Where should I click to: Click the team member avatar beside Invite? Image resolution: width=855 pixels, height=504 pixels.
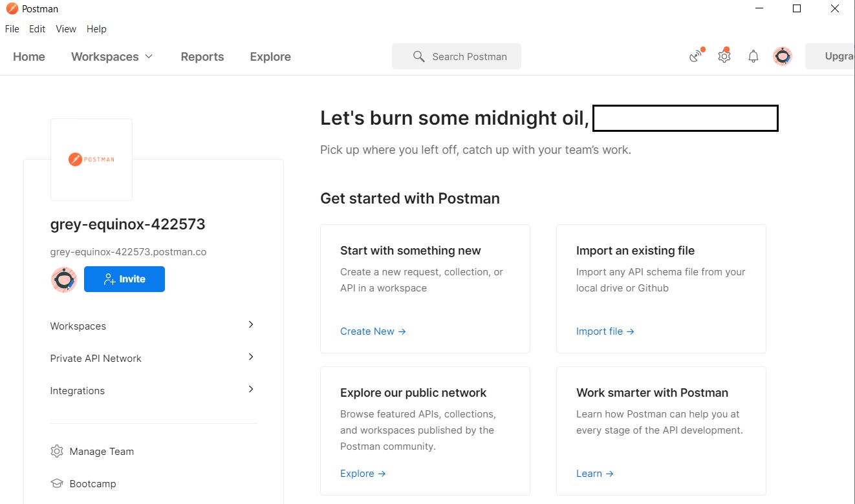(64, 279)
